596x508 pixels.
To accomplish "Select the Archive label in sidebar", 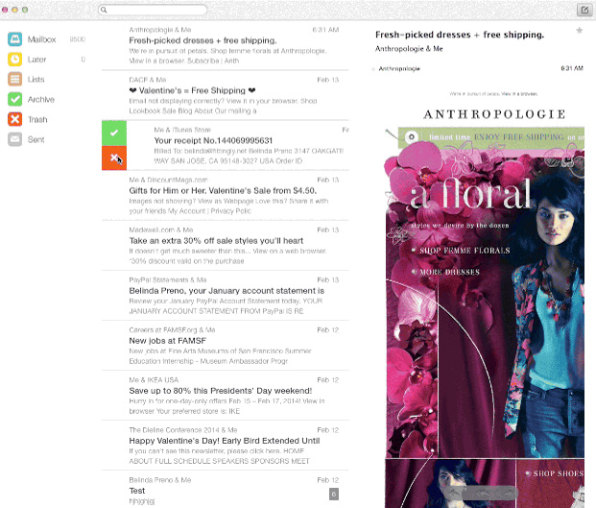I will (x=41, y=100).
